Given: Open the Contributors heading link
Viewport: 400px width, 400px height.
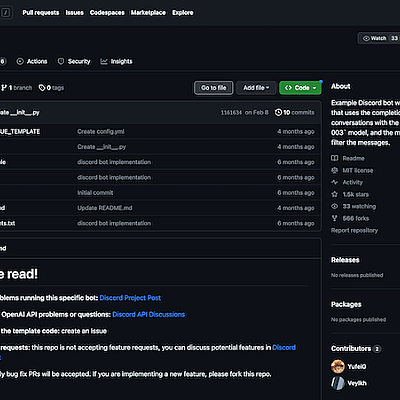Looking at the screenshot, I should click(351, 349).
